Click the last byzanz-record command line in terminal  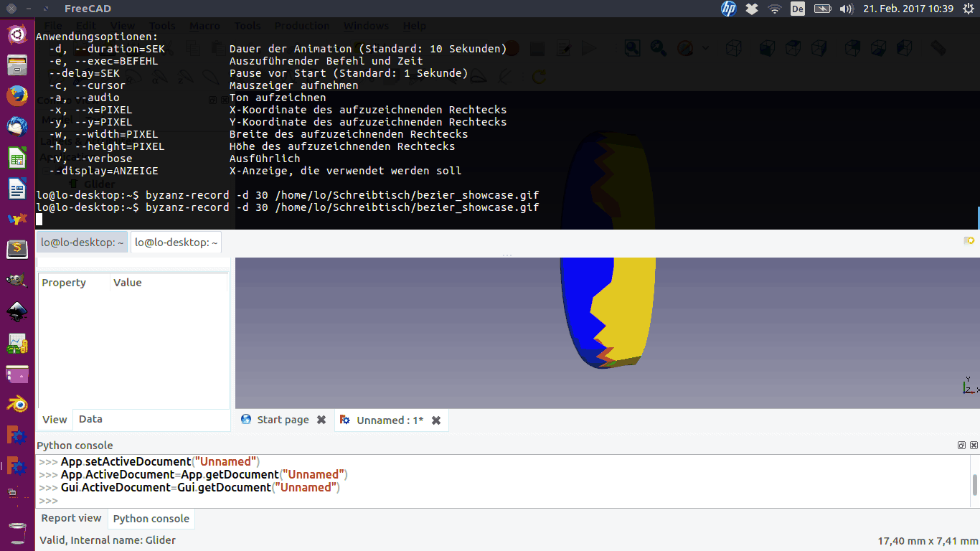point(287,207)
